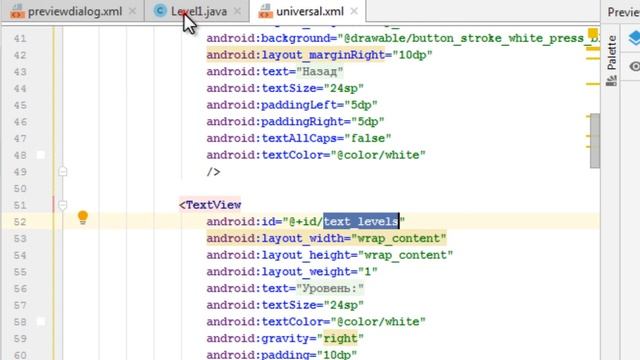Click android:textSize="24sp" on line 44

coord(285,88)
